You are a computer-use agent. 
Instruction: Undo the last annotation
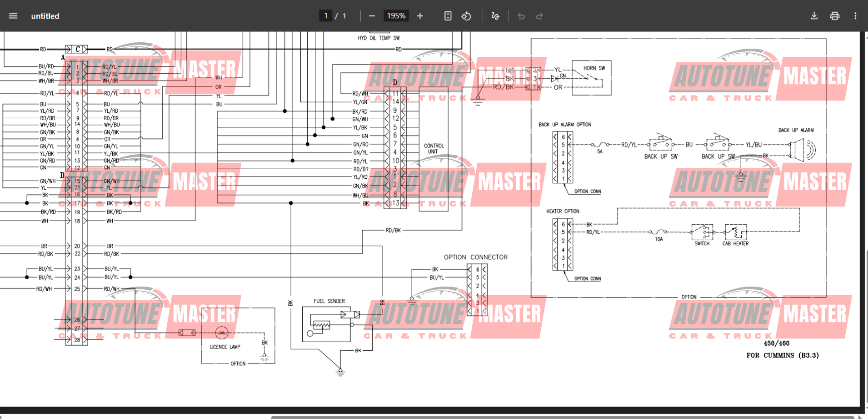point(521,15)
